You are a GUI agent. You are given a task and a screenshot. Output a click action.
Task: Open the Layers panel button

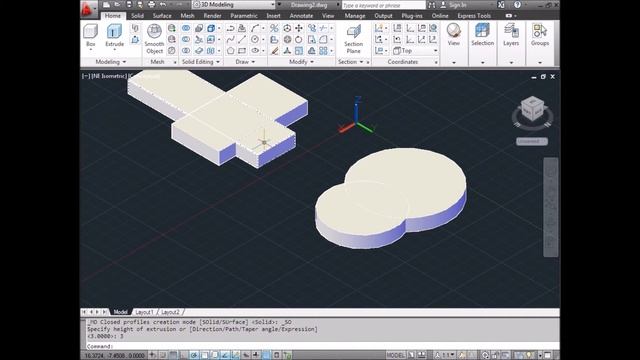click(511, 35)
